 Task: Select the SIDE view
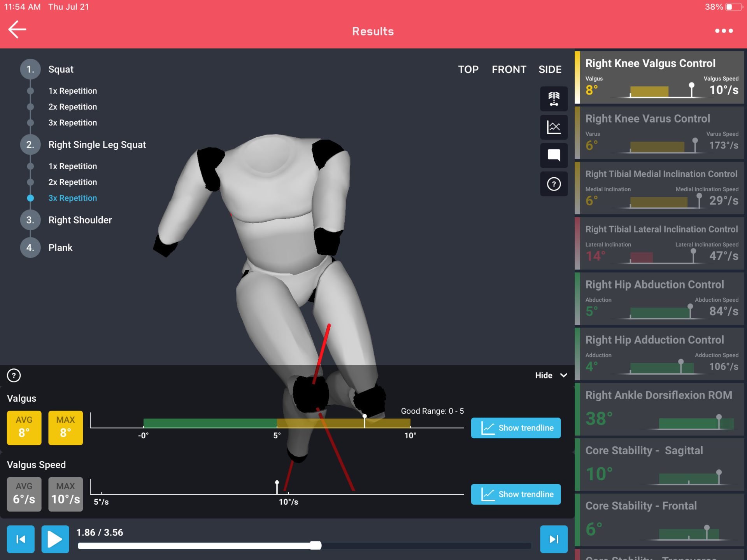(550, 70)
